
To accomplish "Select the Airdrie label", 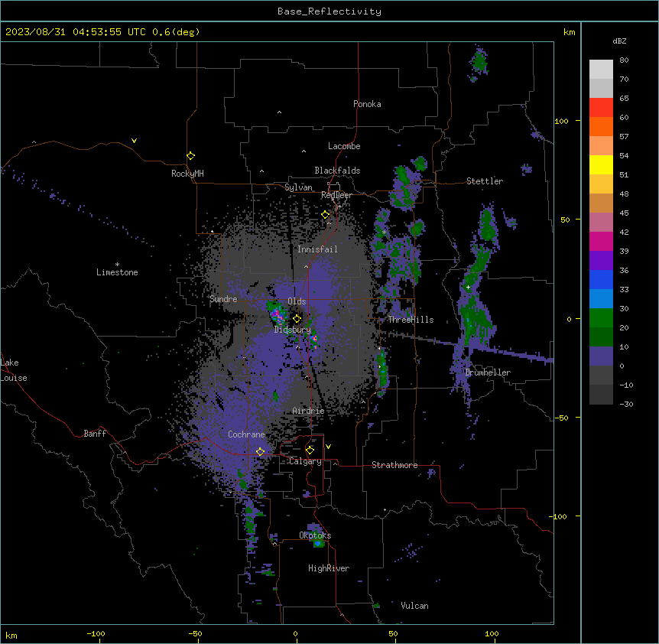I will 308,411.
